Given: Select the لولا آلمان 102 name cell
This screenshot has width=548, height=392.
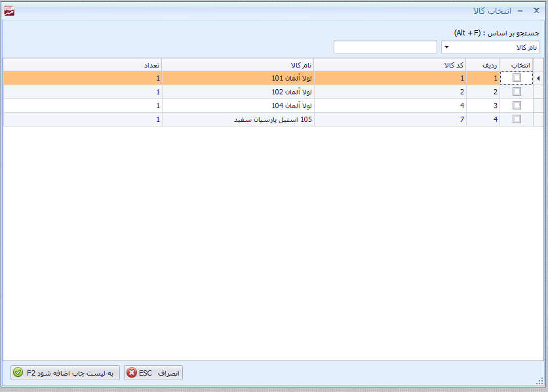Looking at the screenshot, I should tap(238, 92).
